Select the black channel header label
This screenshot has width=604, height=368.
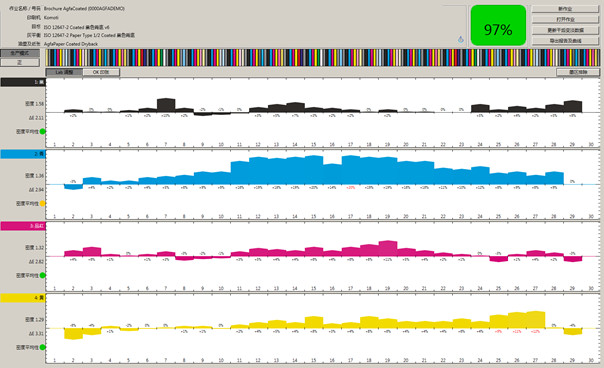click(23, 82)
